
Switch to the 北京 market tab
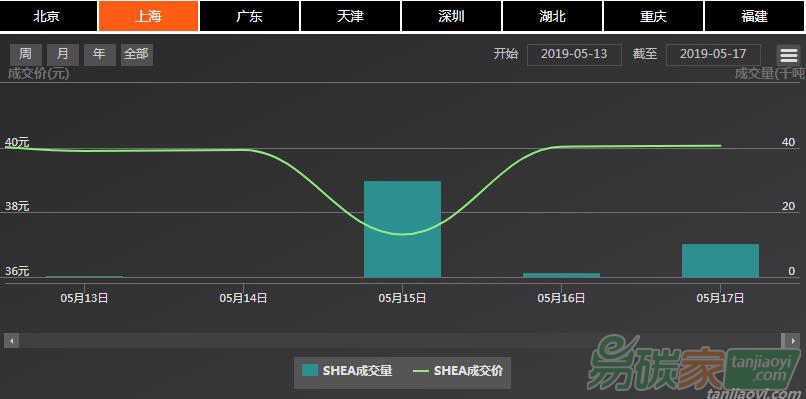(48, 16)
